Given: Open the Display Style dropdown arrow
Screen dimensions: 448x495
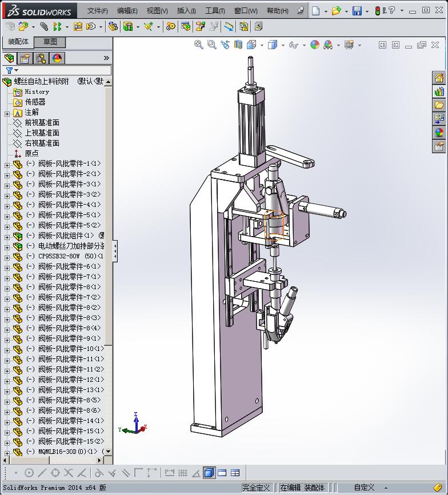Looking at the screenshot, I should (x=283, y=46).
